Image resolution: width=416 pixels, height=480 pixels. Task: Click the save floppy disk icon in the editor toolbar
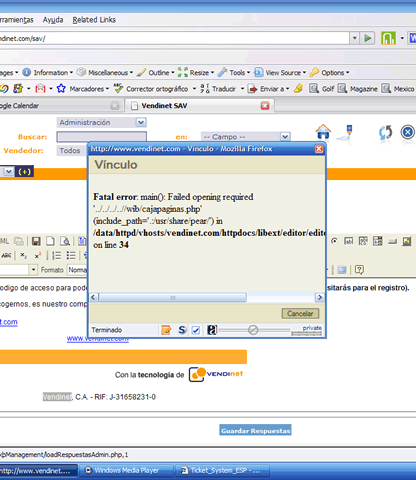point(36,241)
